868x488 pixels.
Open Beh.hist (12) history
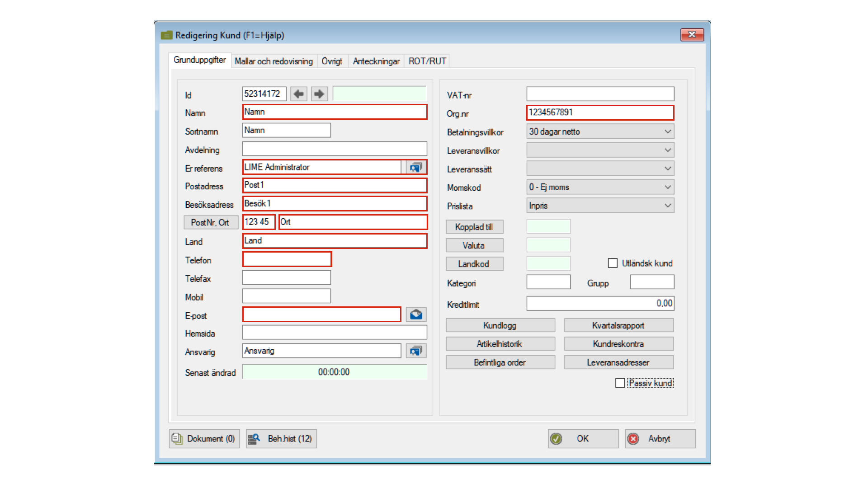click(281, 439)
